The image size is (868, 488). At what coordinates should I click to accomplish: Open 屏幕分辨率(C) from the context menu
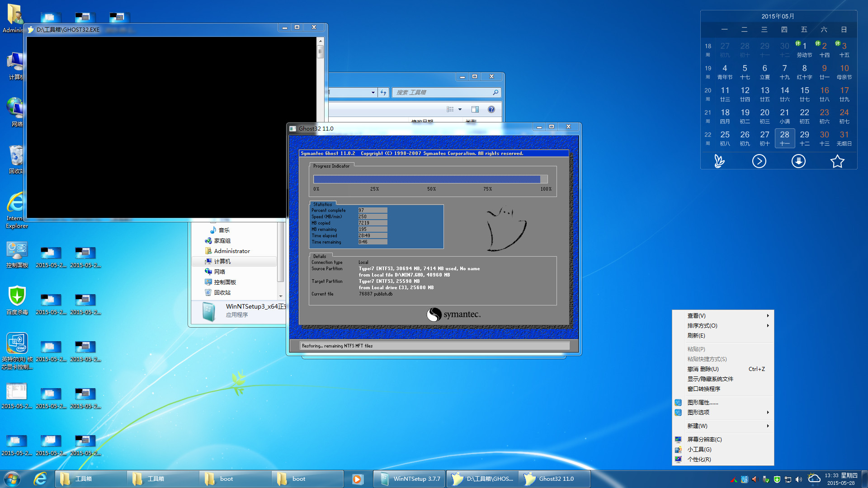[x=723, y=440]
